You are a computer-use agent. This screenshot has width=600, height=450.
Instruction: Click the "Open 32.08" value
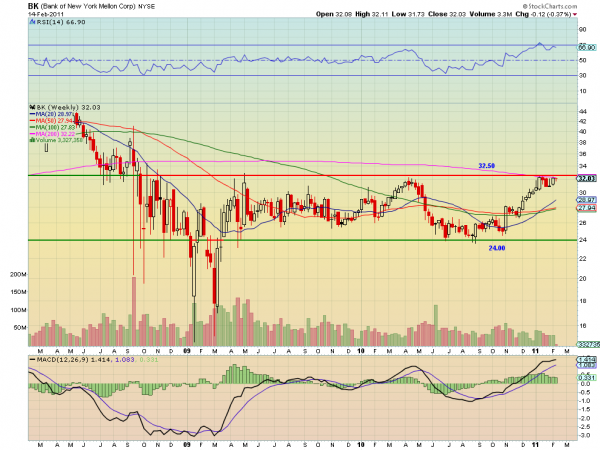pos(334,14)
